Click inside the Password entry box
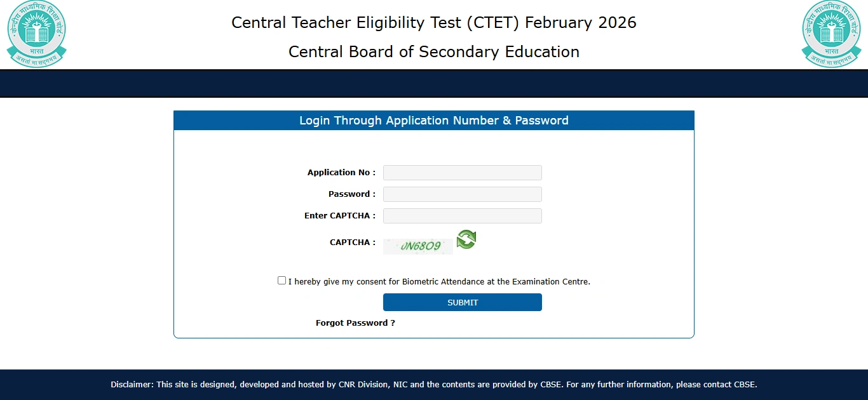The height and width of the screenshot is (400, 868). point(462,194)
